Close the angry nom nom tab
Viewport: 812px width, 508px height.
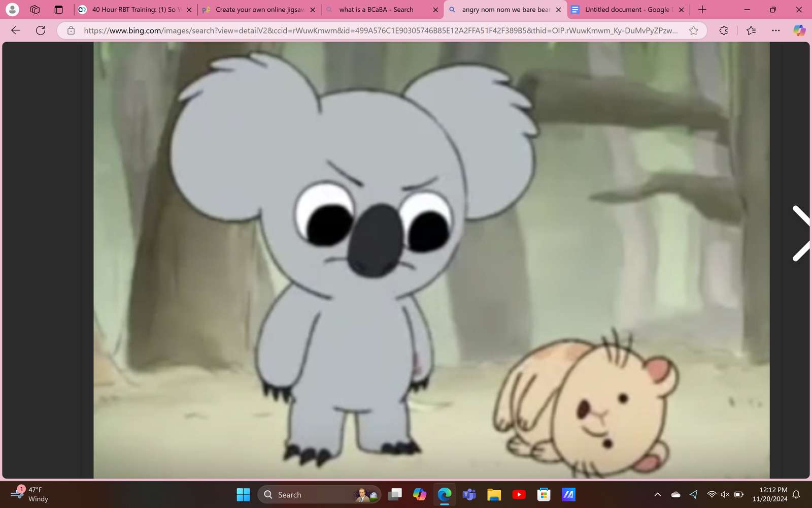[558, 10]
